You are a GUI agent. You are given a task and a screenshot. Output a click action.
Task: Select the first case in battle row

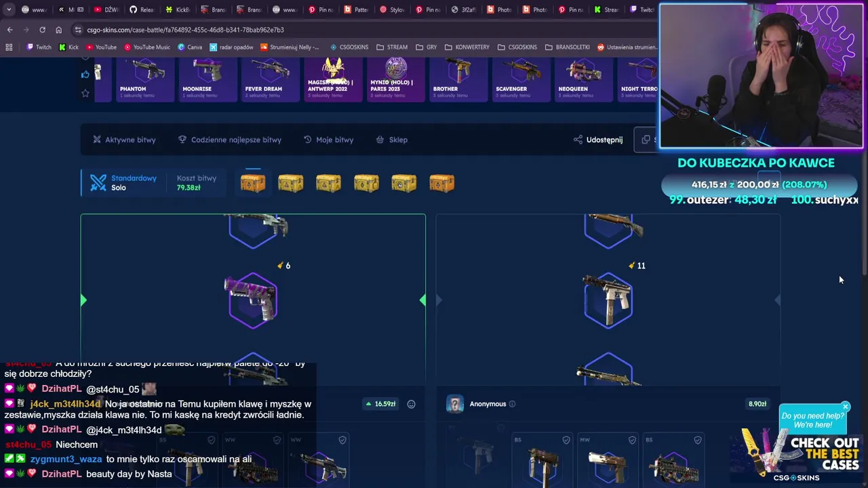click(253, 183)
